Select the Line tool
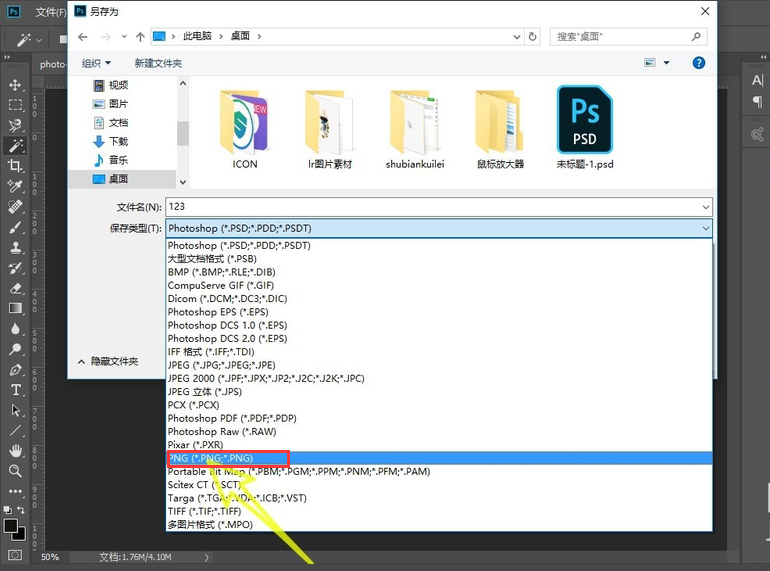The width and height of the screenshot is (770, 571). (x=15, y=431)
